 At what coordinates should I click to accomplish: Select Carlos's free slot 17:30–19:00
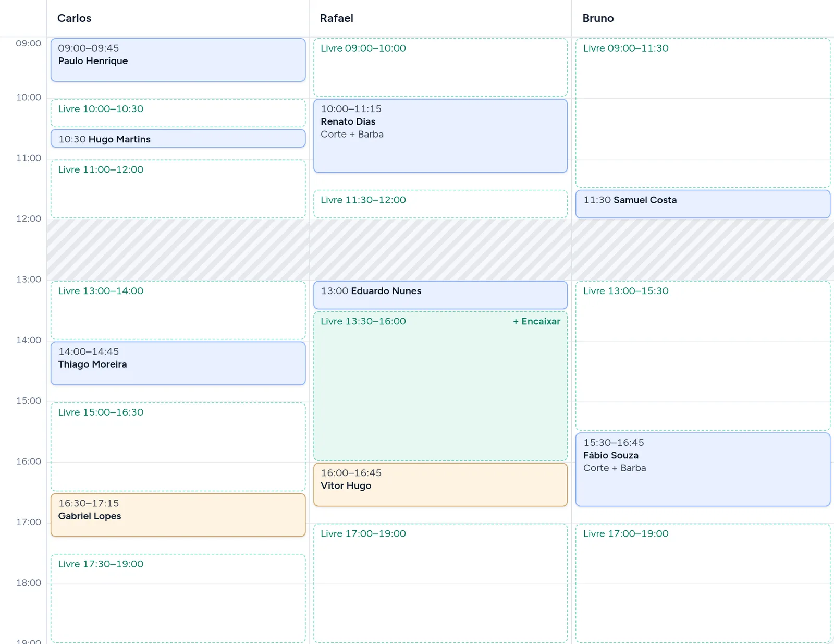pyautogui.click(x=178, y=599)
